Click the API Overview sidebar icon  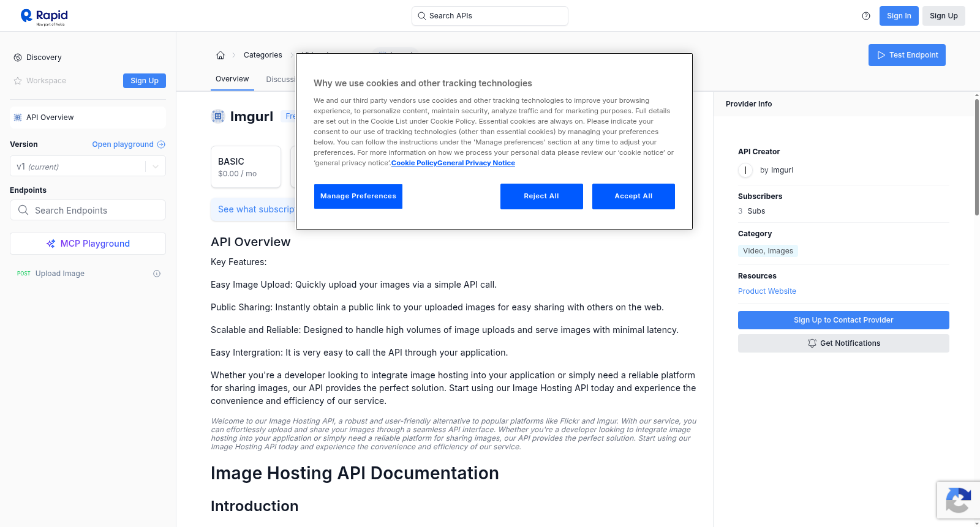tap(18, 118)
